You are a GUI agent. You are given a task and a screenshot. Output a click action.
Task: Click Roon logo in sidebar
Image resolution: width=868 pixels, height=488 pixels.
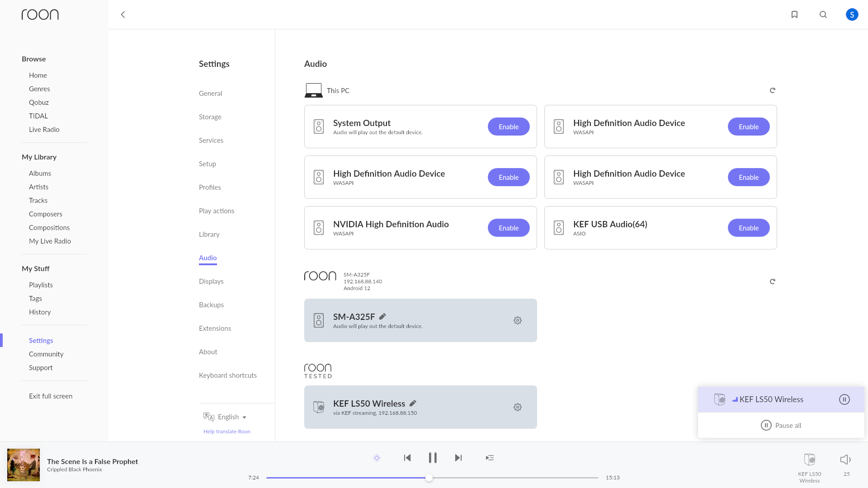point(40,14)
